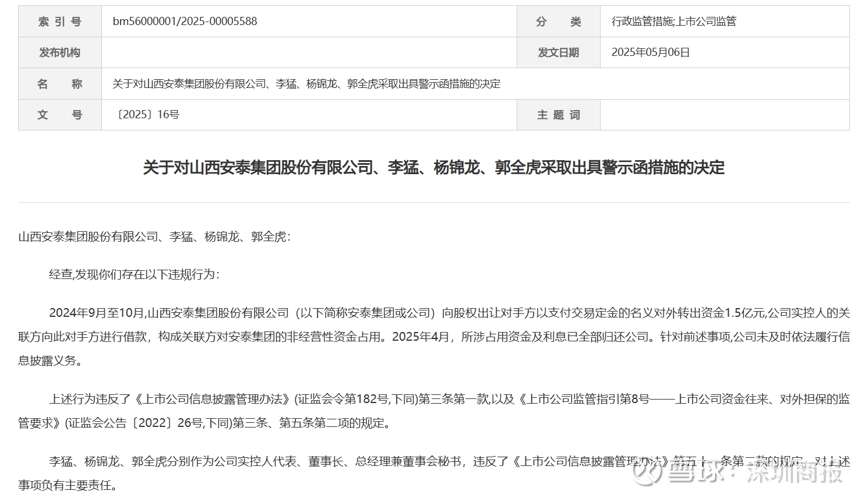Click the bold centered document heading
868x498 pixels.
point(434,168)
